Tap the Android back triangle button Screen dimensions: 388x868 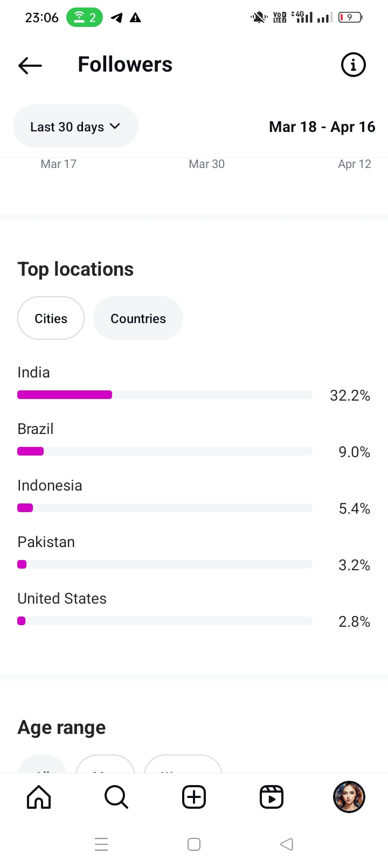click(x=287, y=844)
